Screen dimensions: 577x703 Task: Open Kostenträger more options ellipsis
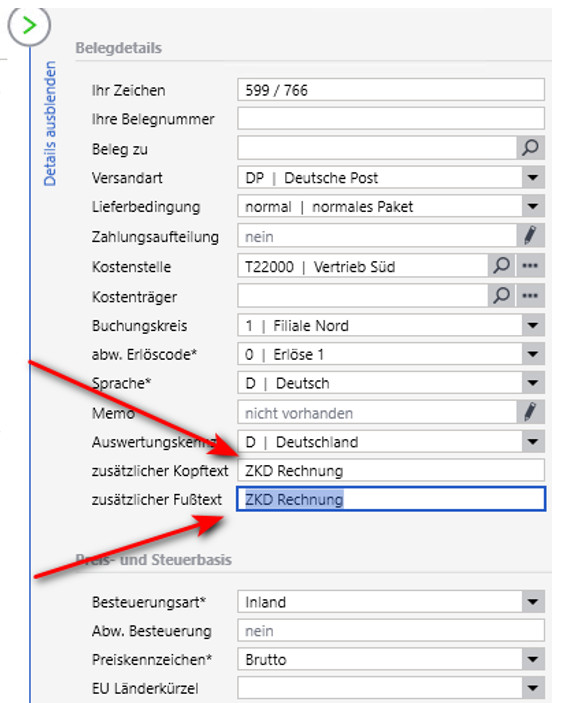[x=530, y=295]
